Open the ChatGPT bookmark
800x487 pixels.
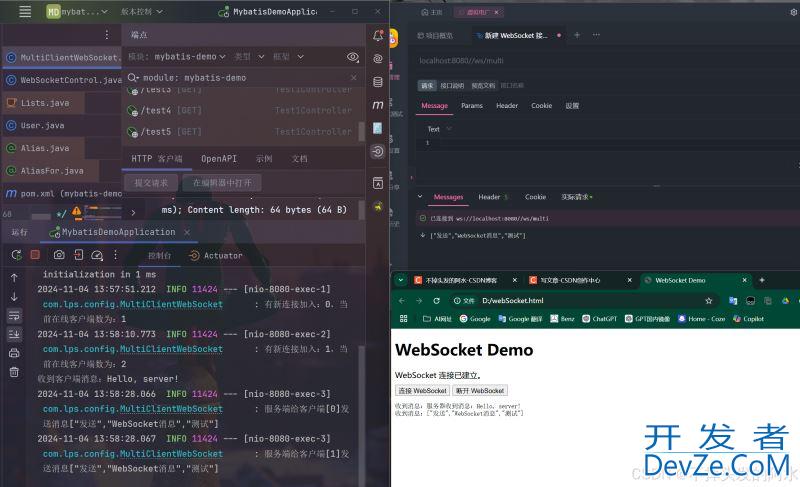(599, 319)
